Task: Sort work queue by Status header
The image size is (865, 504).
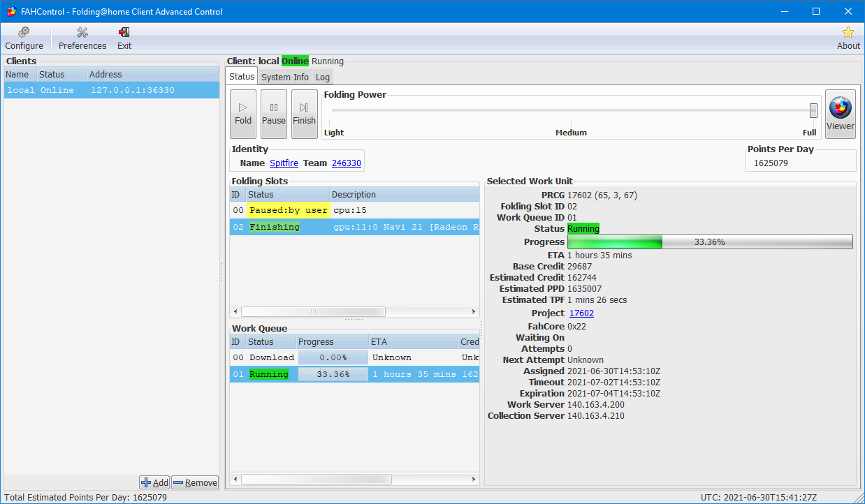Action: [x=270, y=342]
